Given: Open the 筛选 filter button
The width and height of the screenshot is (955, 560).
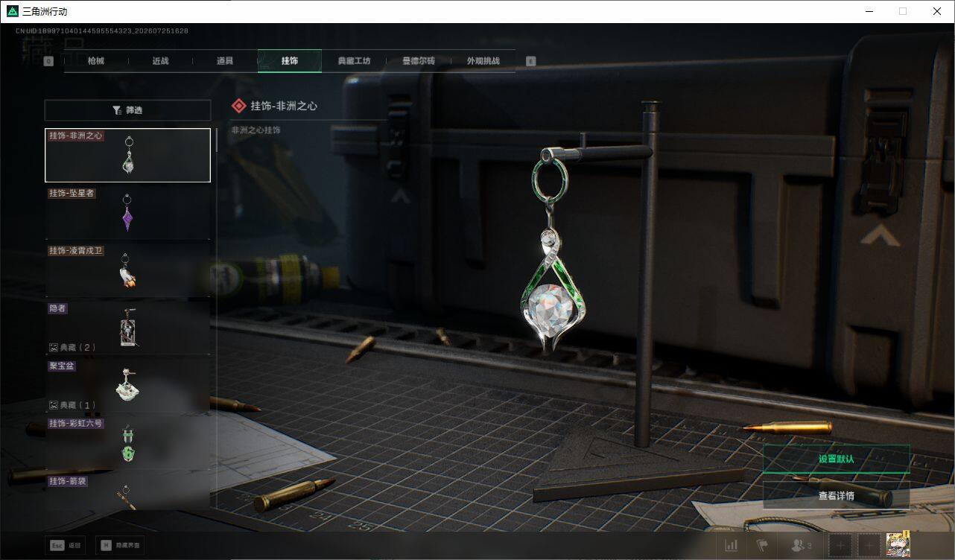Looking at the screenshot, I should click(x=127, y=110).
